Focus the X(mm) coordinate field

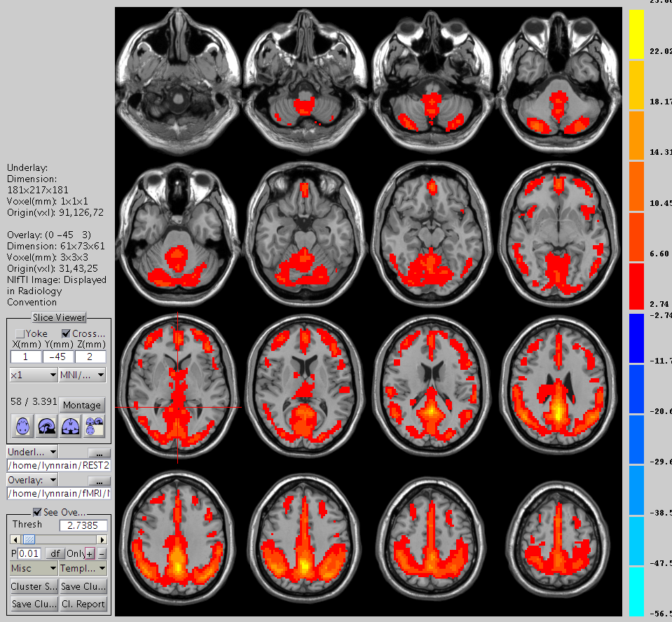[26, 357]
